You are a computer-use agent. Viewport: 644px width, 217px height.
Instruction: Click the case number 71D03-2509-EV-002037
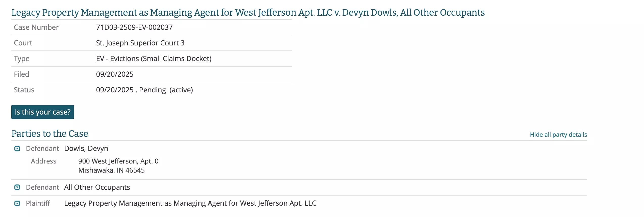tap(134, 27)
